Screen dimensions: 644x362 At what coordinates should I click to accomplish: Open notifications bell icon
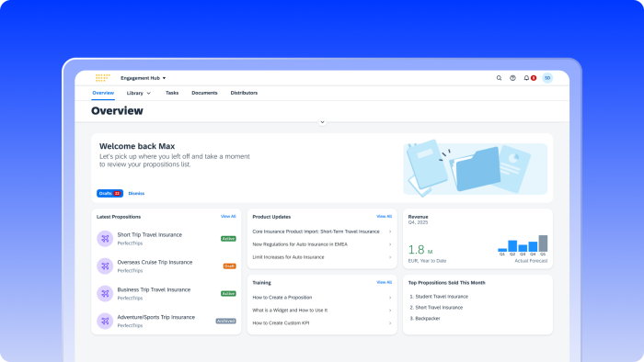click(x=526, y=78)
